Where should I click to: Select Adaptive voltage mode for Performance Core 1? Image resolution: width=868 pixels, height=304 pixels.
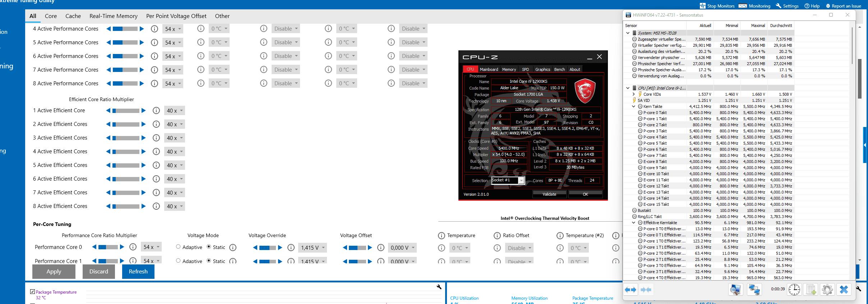click(x=178, y=260)
